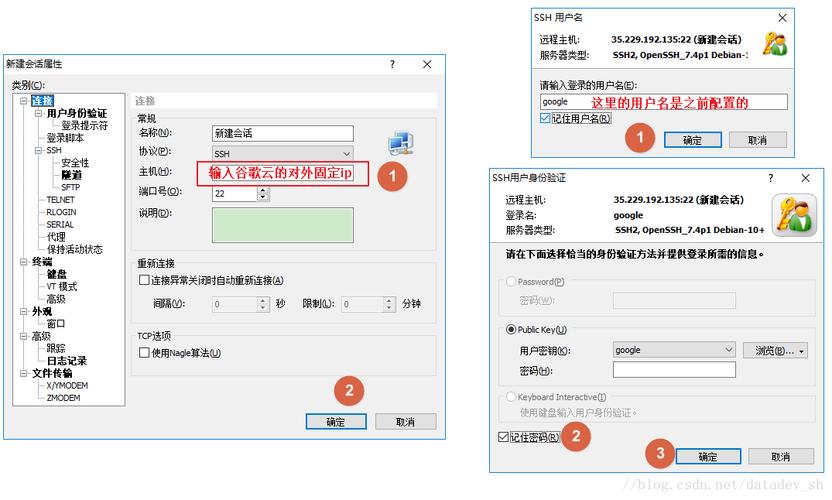The width and height of the screenshot is (832, 500).
Task: Select RLOGIN in the category tree
Action: coord(62,212)
